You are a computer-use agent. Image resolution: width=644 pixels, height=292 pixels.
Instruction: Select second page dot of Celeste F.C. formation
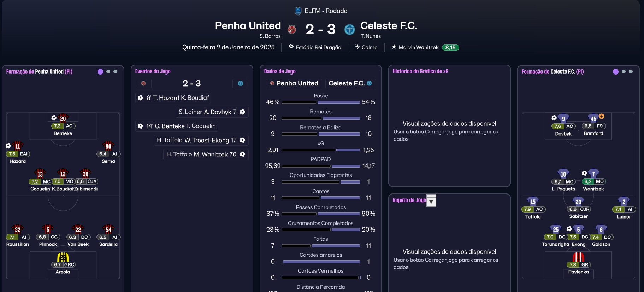[624, 72]
